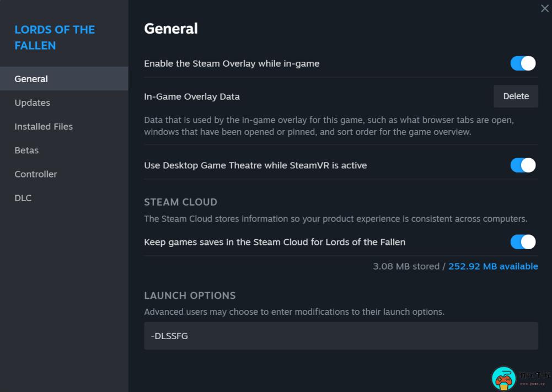Close the properties window

coord(544,8)
